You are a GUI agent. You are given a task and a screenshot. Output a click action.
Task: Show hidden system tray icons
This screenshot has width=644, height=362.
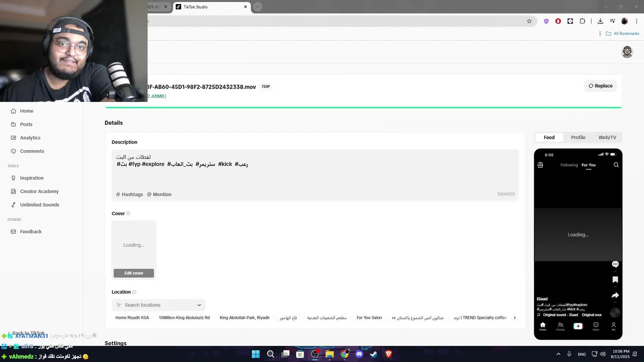558,354
